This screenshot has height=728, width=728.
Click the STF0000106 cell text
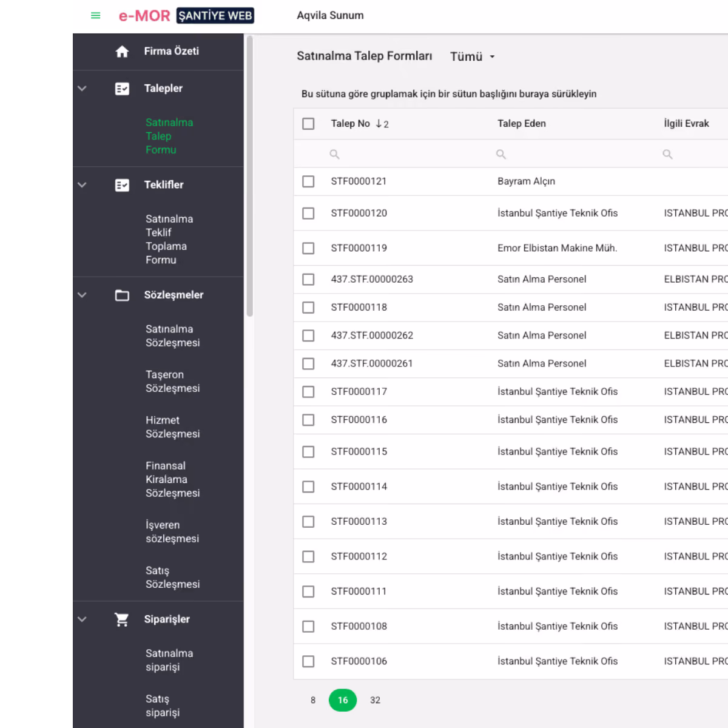coord(359,661)
